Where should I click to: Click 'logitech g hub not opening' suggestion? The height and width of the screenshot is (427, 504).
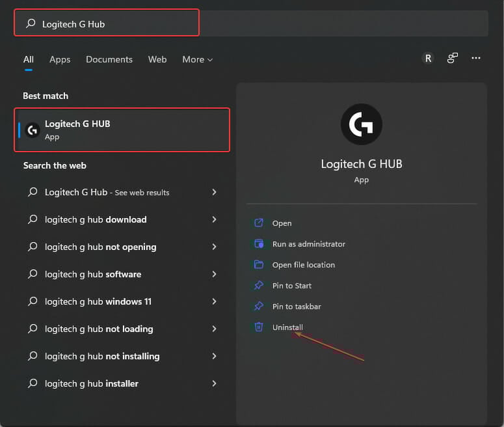pos(122,247)
